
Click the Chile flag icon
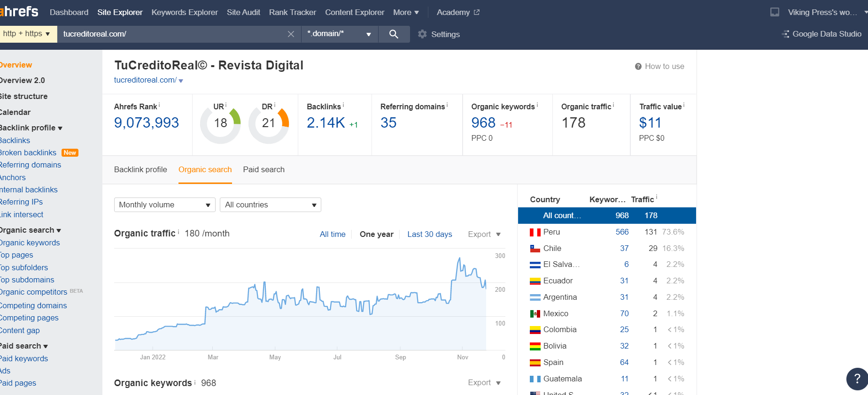click(535, 249)
